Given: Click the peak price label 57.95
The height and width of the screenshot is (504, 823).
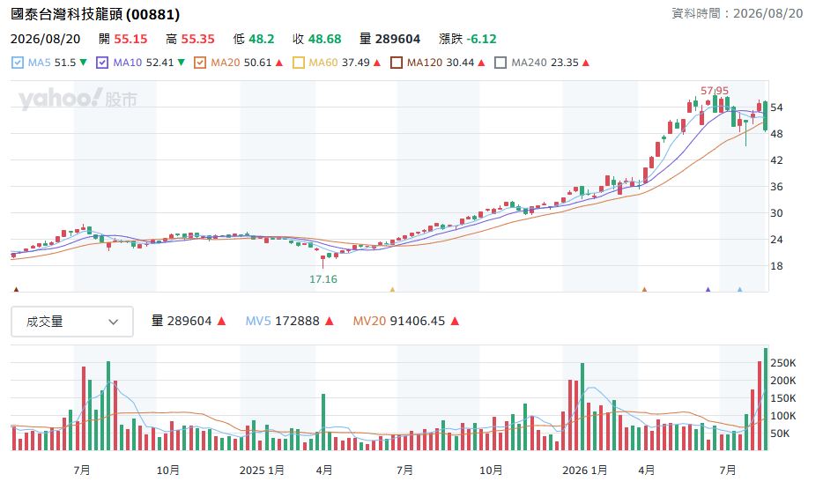Looking at the screenshot, I should (x=715, y=91).
